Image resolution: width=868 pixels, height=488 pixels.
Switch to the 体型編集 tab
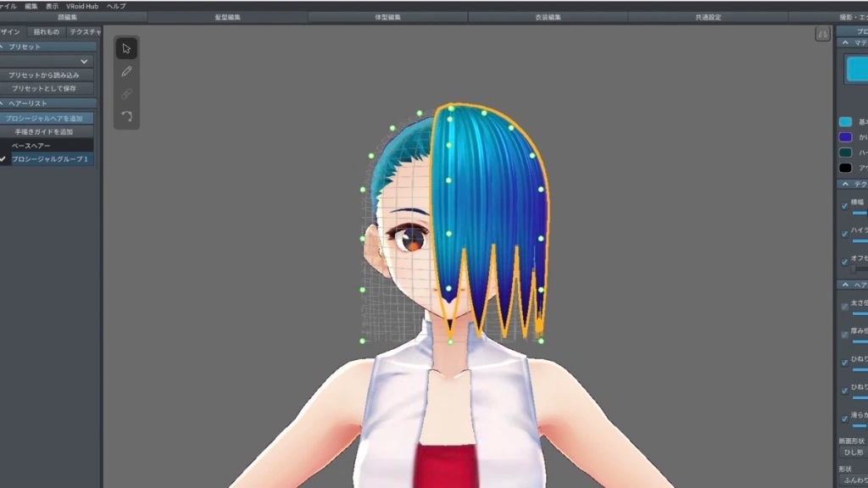click(387, 17)
